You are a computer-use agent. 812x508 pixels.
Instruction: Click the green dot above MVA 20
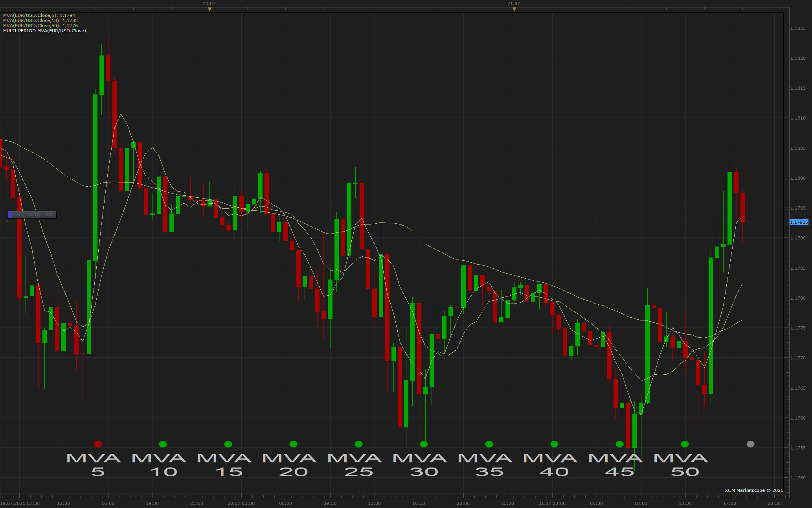(x=294, y=444)
